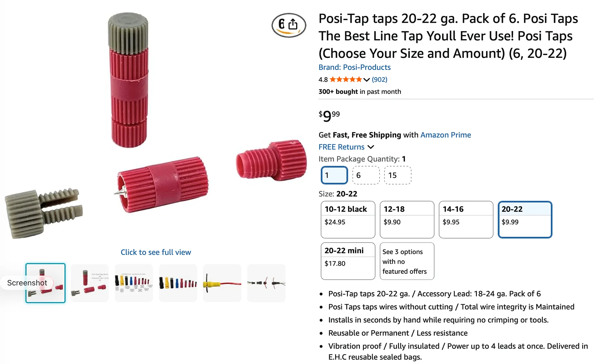
Task: Click the share icon above product image
Action: [293, 24]
